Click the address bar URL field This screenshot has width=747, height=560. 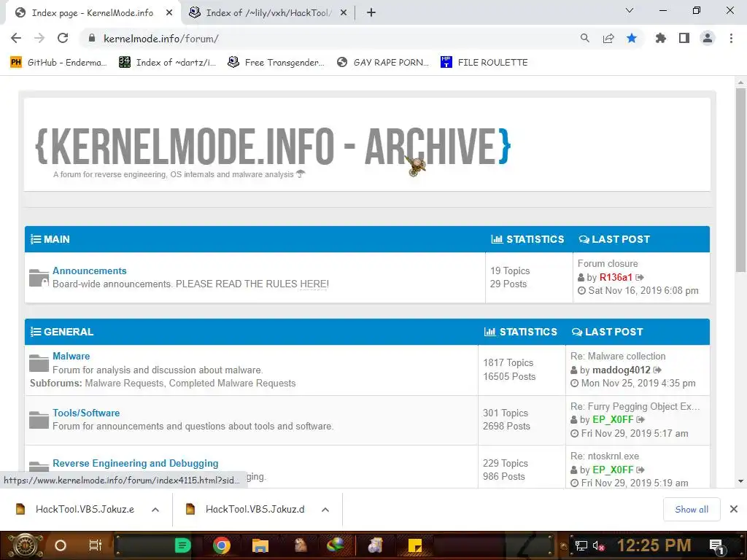point(333,39)
